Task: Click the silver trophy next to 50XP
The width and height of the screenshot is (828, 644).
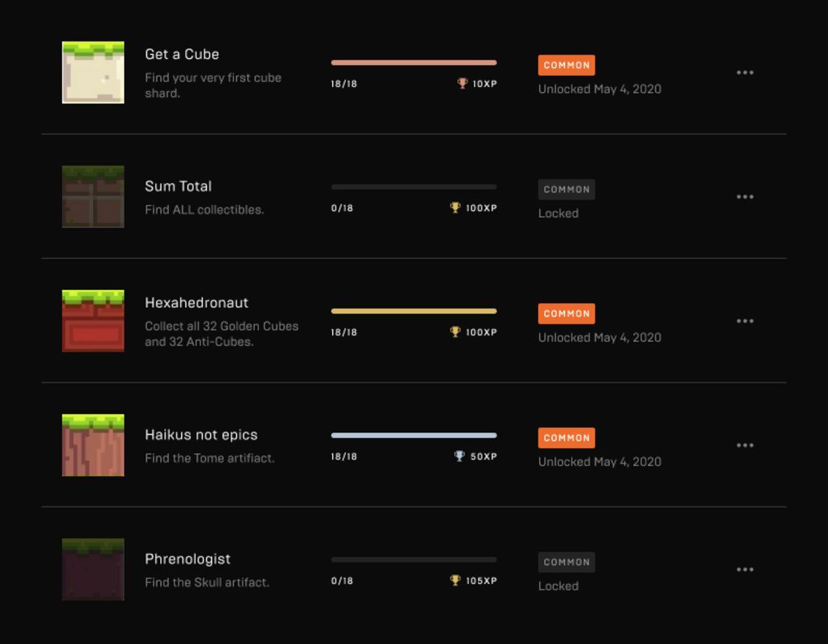Action: coord(460,456)
